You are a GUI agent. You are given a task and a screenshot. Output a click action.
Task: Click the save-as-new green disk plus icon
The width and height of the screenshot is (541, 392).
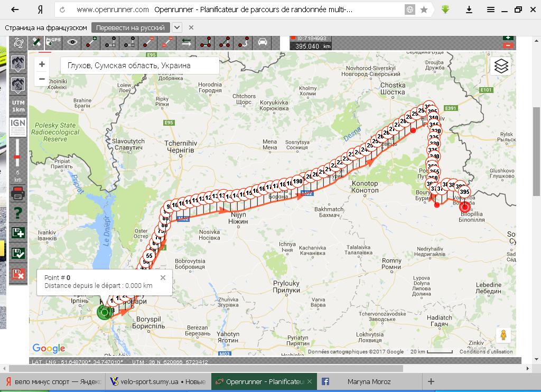(x=18, y=232)
